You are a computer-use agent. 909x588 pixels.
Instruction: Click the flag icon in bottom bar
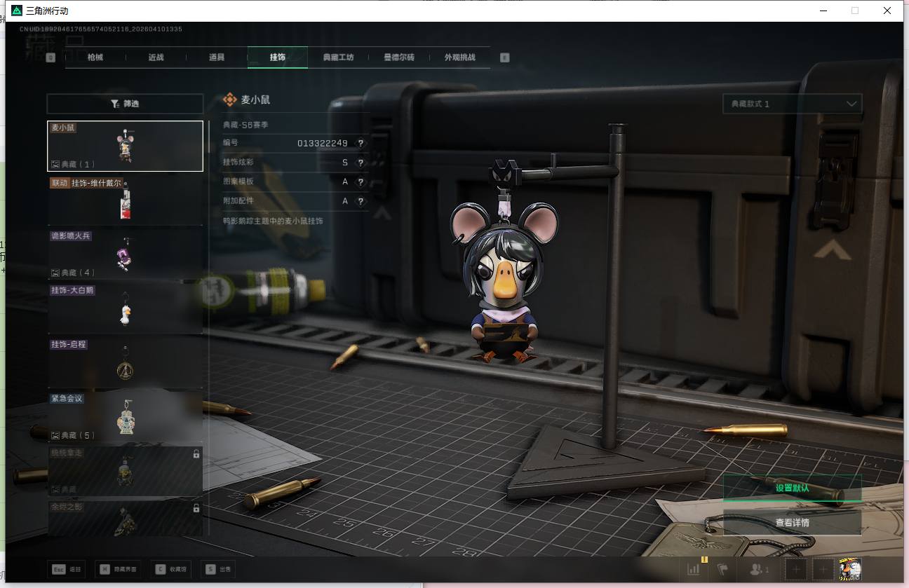pos(723,569)
